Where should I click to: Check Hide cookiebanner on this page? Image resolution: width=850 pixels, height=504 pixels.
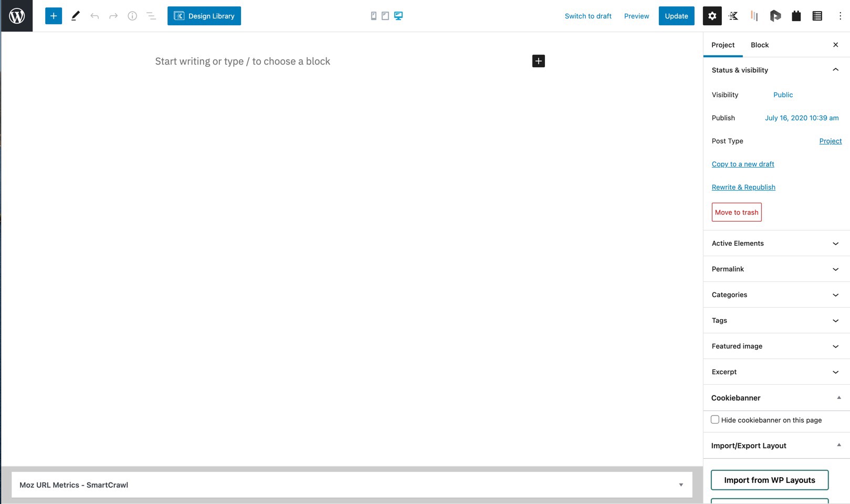[715, 419]
